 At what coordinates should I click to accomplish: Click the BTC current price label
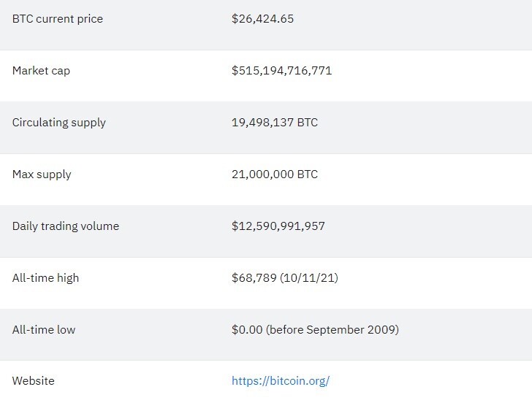(x=57, y=19)
